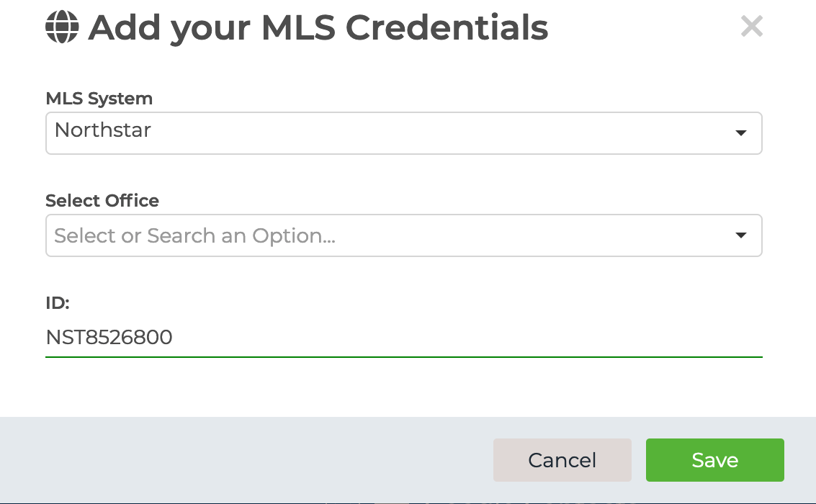The height and width of the screenshot is (504, 816).
Task: Select the Northstar value text
Action: click(x=102, y=130)
